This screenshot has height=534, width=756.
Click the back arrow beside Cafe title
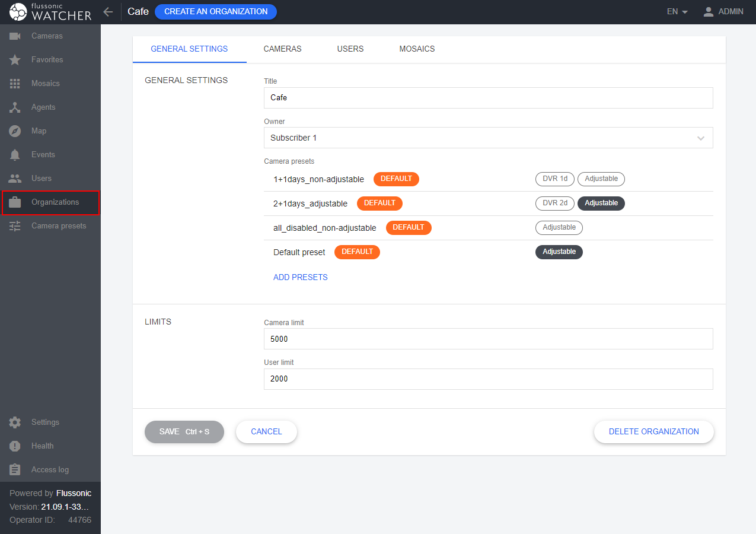point(108,12)
